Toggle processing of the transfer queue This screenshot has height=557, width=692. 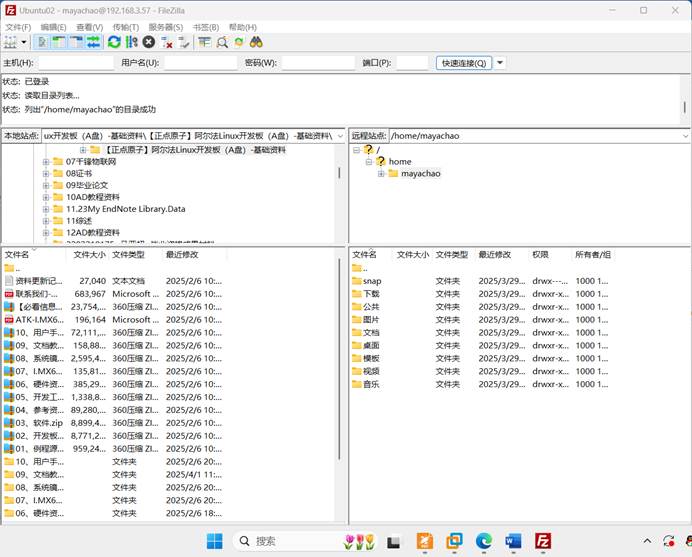click(x=132, y=42)
